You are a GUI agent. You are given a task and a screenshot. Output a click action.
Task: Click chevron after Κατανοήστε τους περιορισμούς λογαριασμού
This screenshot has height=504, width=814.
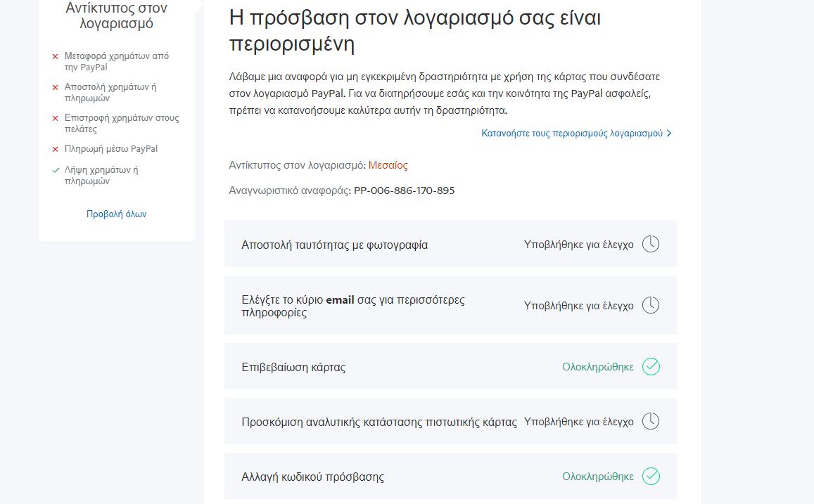[x=669, y=134]
